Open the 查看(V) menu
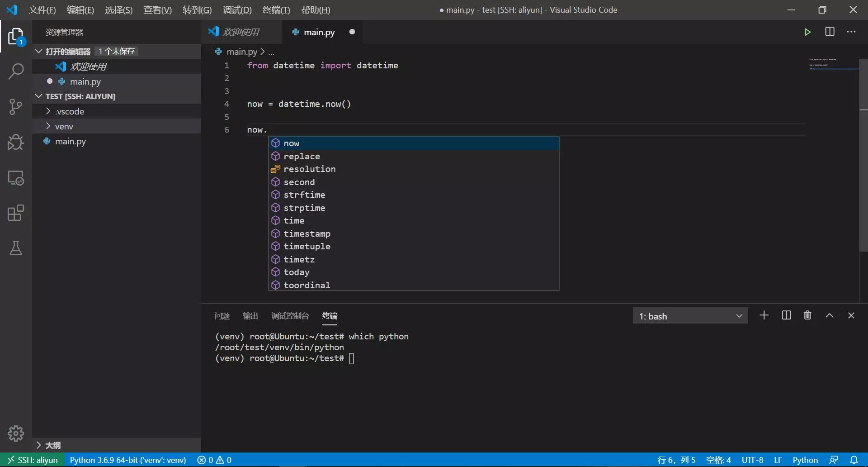Screen dimensions: 868x467 pos(157,10)
